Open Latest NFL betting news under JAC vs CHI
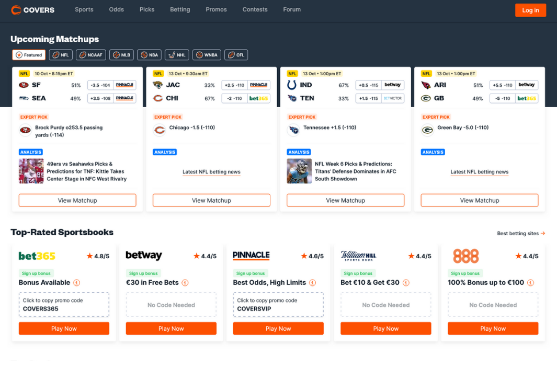Viewport: 557px width, 392px height. [211, 172]
